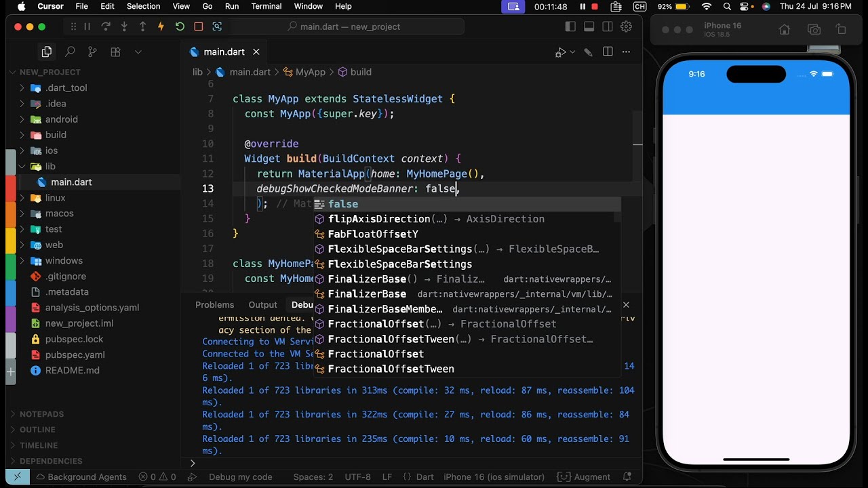Select the main.dart editor tab
Screen dimensions: 868x488
(224, 52)
